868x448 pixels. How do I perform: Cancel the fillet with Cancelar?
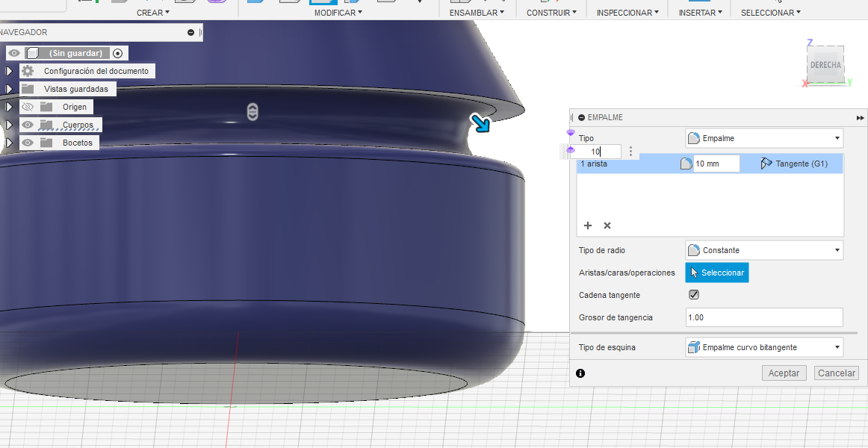837,373
